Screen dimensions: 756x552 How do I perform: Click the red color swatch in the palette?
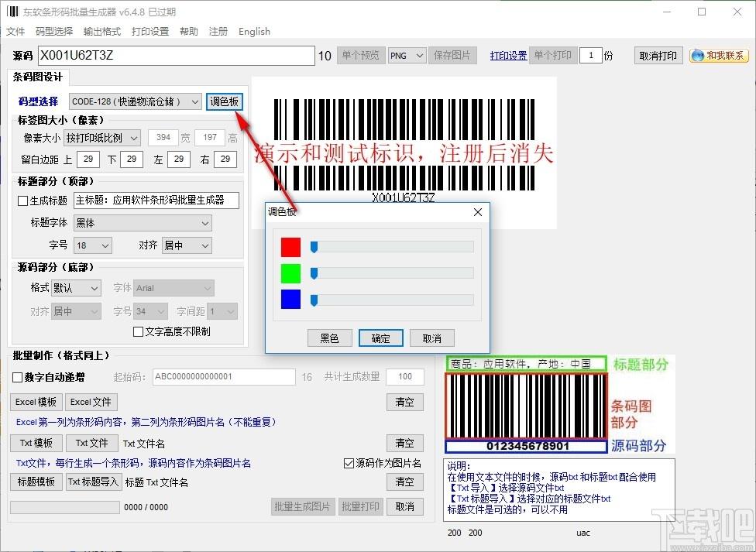point(290,247)
